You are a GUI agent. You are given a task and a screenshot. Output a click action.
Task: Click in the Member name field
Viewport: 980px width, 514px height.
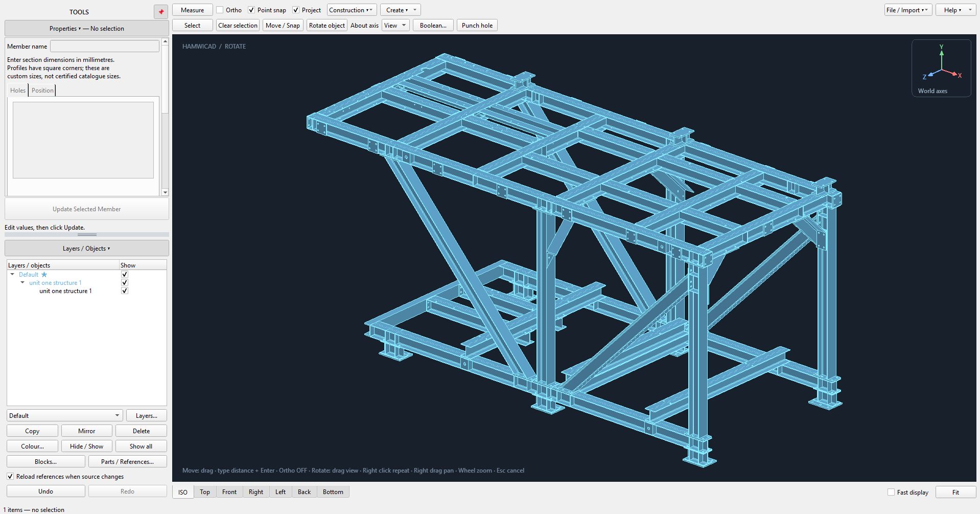105,46
